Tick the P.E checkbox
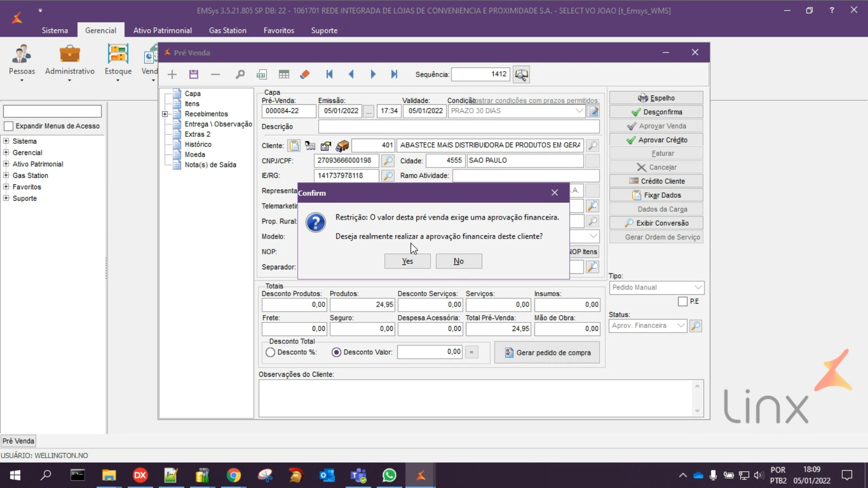Image resolution: width=868 pixels, height=488 pixels. point(683,302)
